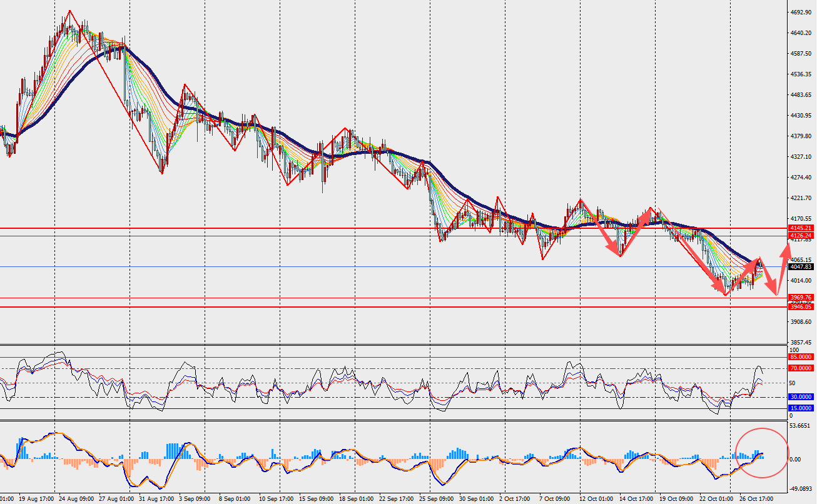Screen dimensions: 817x504
Task: Select the 4274.40 price scale value
Action: click(x=801, y=178)
